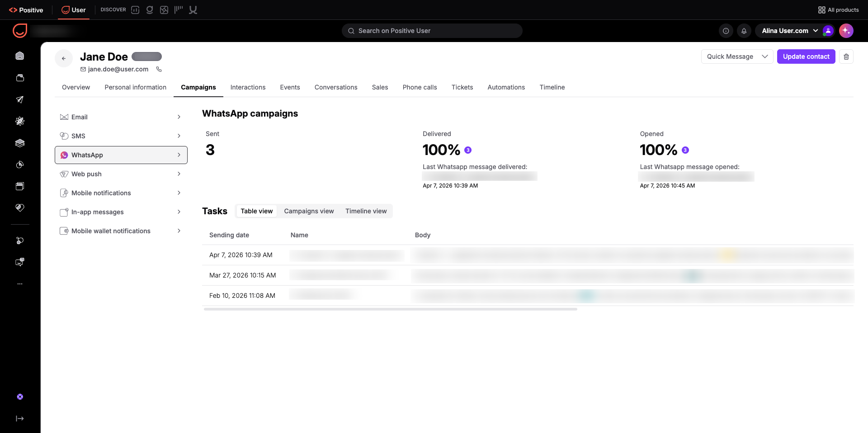Click the info circle icon in header

(726, 31)
